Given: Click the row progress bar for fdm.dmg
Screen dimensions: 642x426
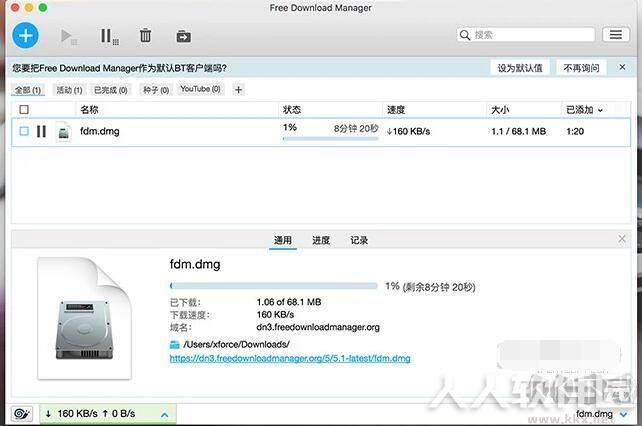Looking at the screenshot, I should [330, 139].
